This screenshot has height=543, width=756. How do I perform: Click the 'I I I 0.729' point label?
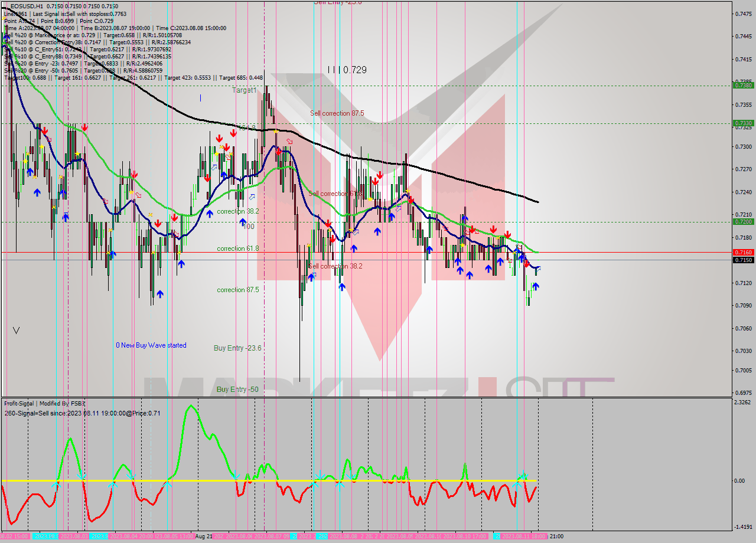tap(347, 70)
